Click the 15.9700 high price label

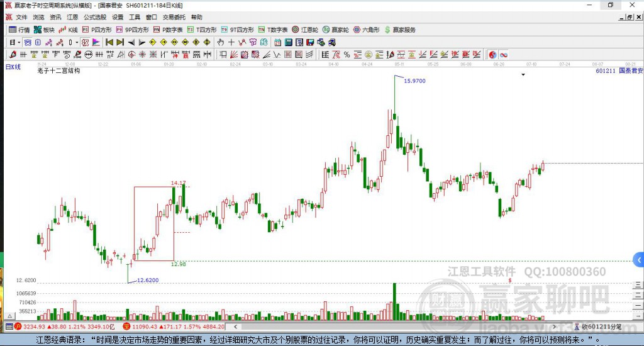click(414, 81)
